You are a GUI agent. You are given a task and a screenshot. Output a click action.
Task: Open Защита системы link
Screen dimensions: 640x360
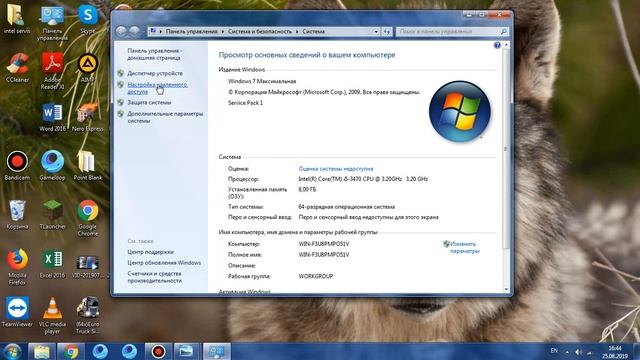pyautogui.click(x=149, y=102)
